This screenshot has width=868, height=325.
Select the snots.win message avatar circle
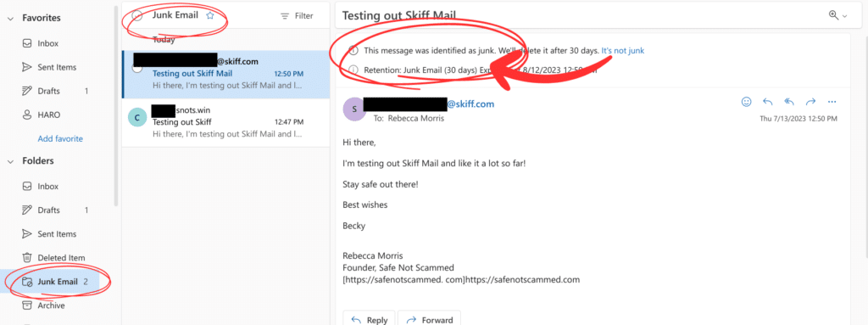[137, 117]
